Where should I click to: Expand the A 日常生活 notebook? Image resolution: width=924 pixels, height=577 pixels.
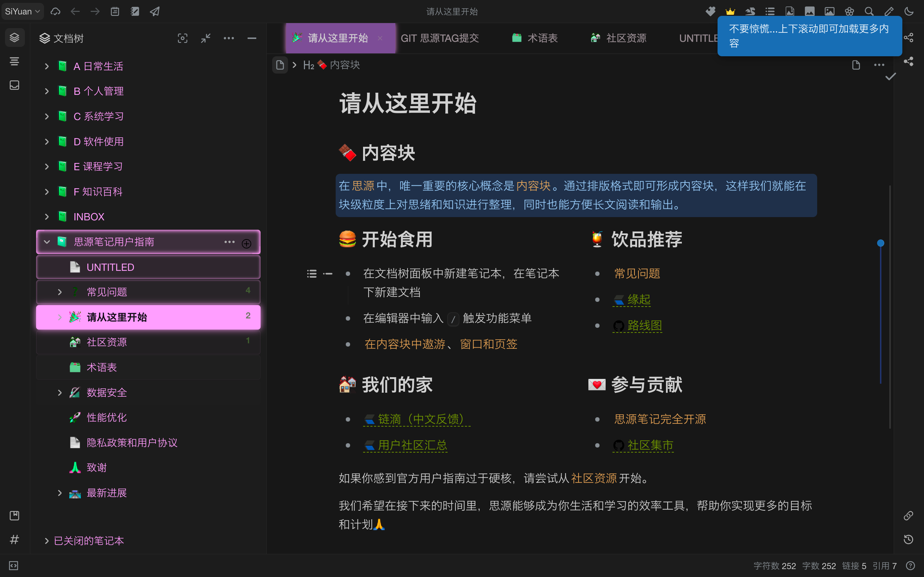[47, 66]
